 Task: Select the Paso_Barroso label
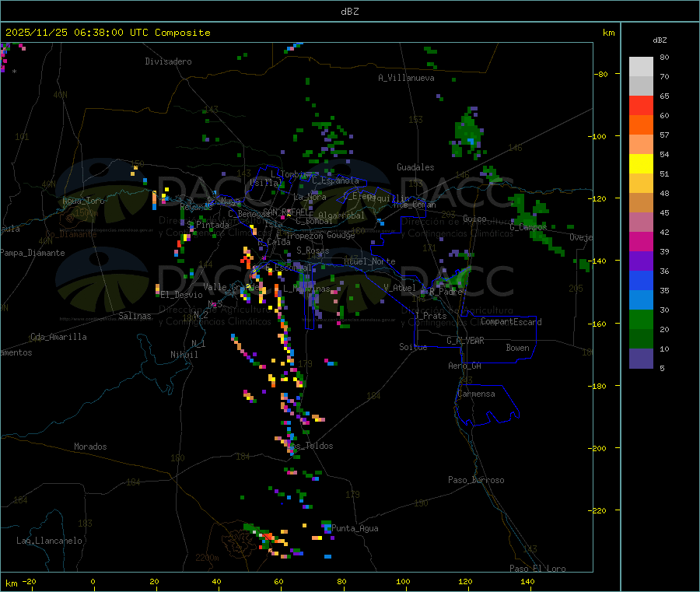pos(476,480)
